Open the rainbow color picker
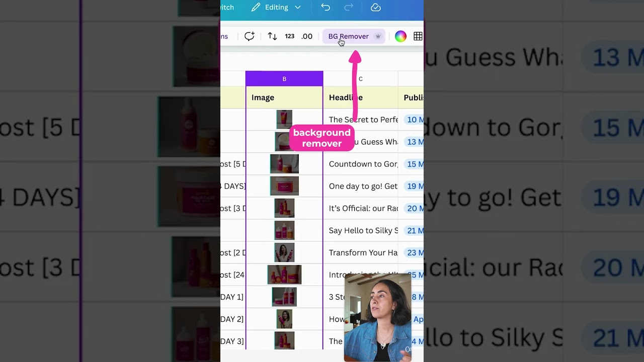The image size is (644, 362). 400,36
